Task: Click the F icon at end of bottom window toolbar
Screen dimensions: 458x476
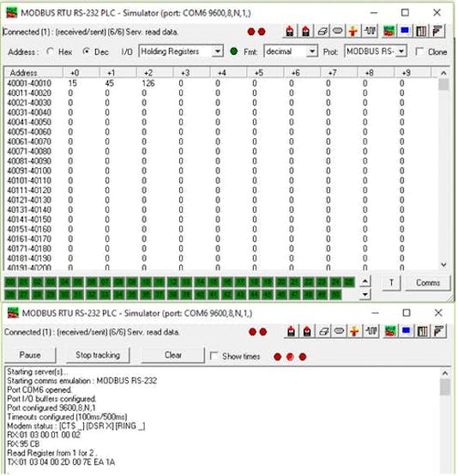Action: 438,332
